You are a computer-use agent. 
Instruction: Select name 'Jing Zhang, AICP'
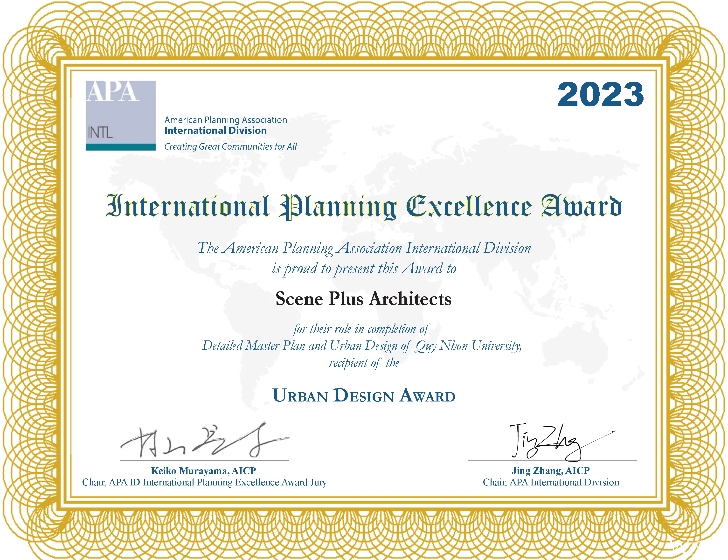[551, 471]
